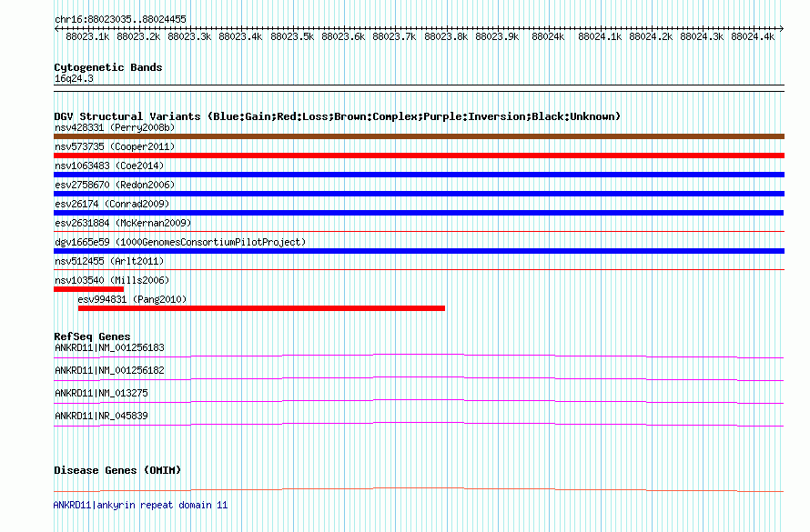Open the esv994831 (Pang2010) label
The image size is (810, 532).
132,300
